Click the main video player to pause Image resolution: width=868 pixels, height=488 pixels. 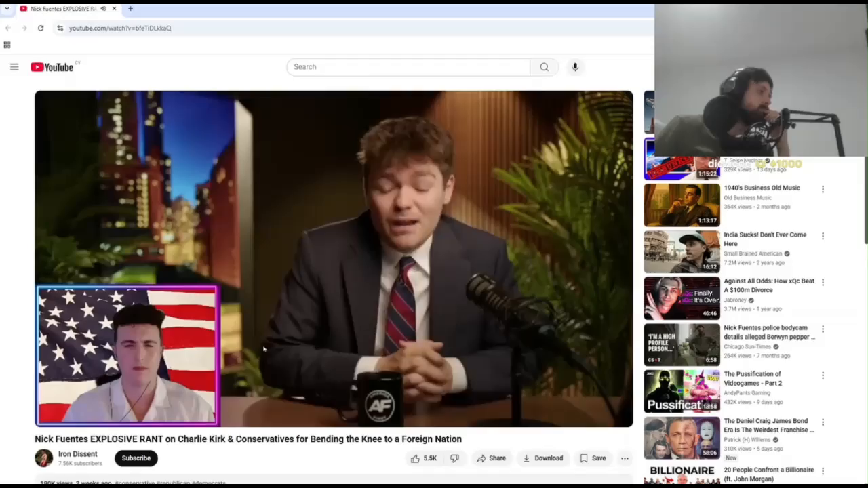click(x=334, y=259)
